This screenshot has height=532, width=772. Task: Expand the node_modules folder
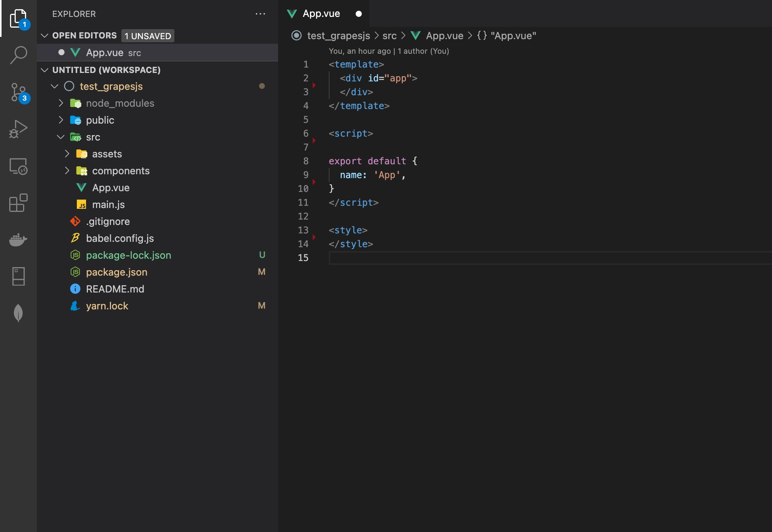pos(61,103)
